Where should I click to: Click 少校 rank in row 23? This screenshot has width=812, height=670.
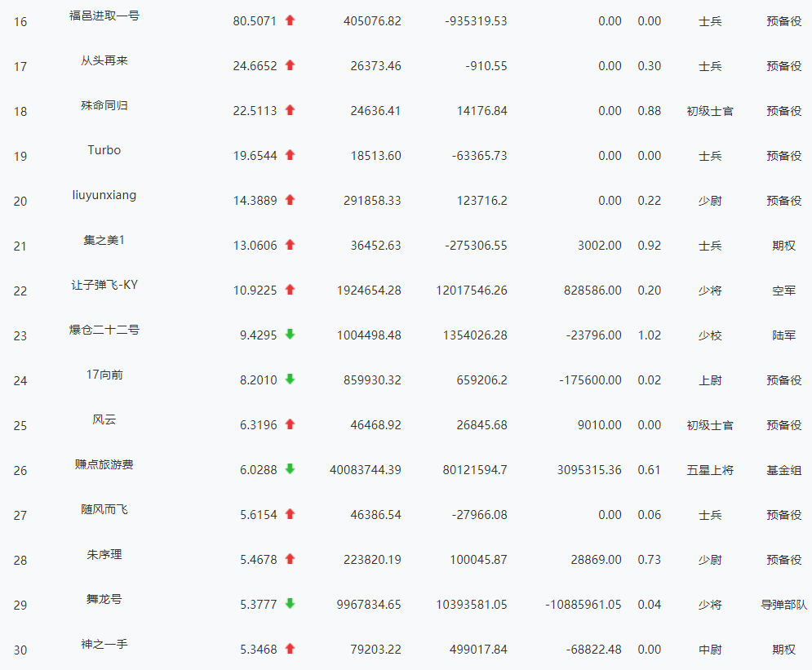coord(710,335)
